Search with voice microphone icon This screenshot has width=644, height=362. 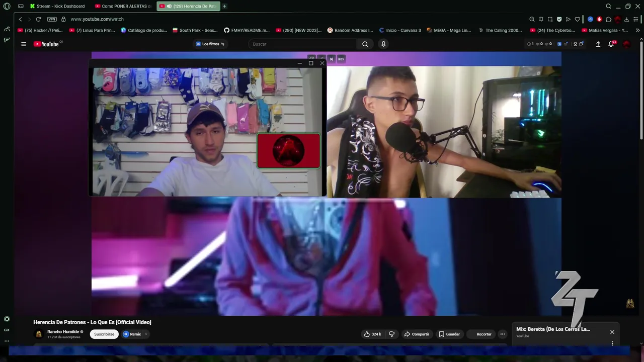coord(383,44)
